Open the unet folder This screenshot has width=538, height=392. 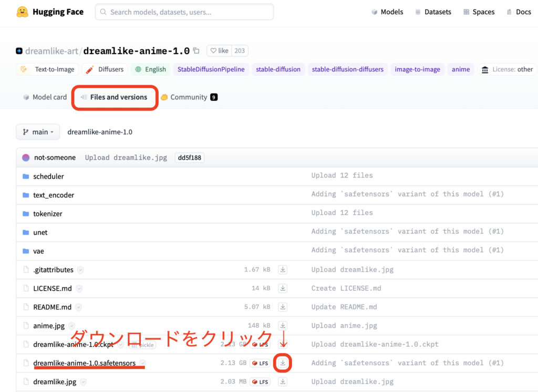click(x=40, y=232)
